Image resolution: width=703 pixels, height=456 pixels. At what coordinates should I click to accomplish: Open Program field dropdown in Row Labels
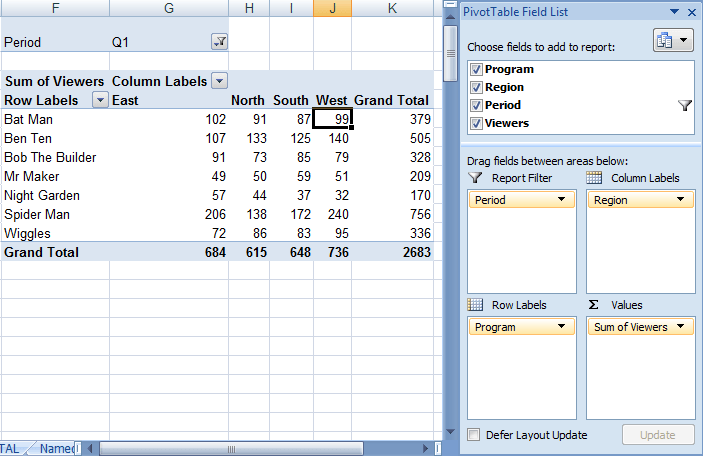coord(561,326)
